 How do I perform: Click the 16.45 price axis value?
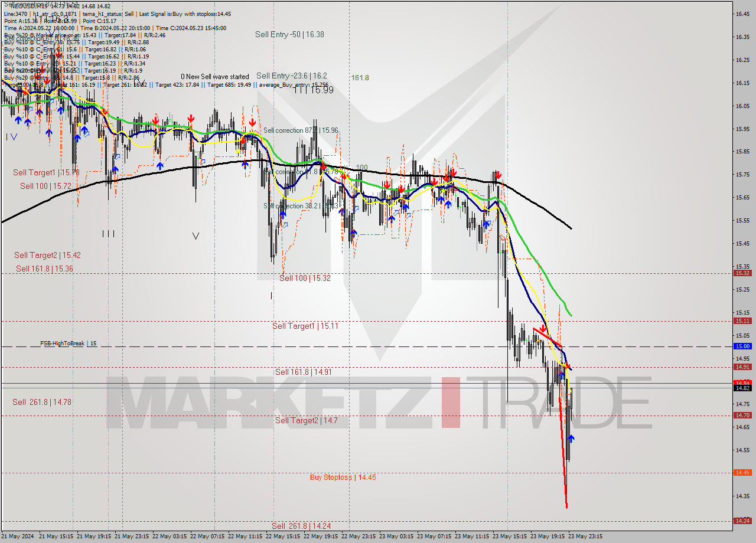coord(742,14)
